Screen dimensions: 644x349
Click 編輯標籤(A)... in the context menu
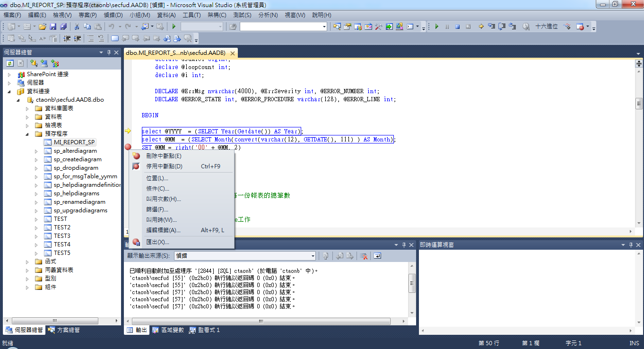click(x=162, y=230)
